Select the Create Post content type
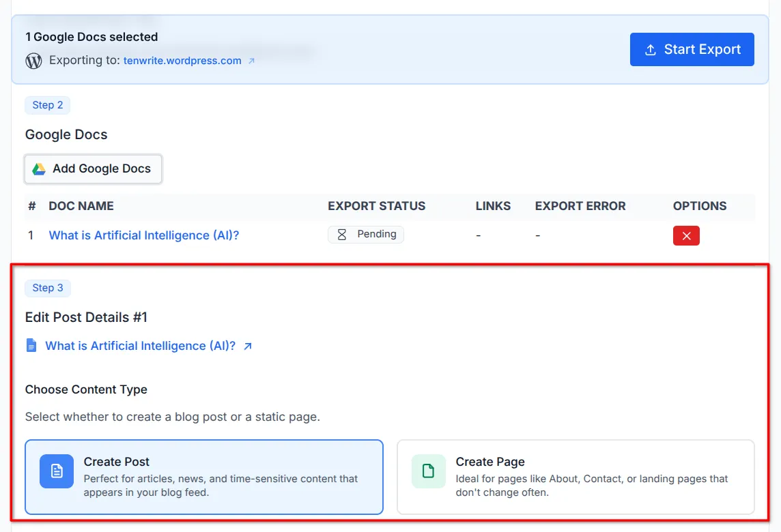Viewport: 781px width, 532px height. pyautogui.click(x=205, y=477)
